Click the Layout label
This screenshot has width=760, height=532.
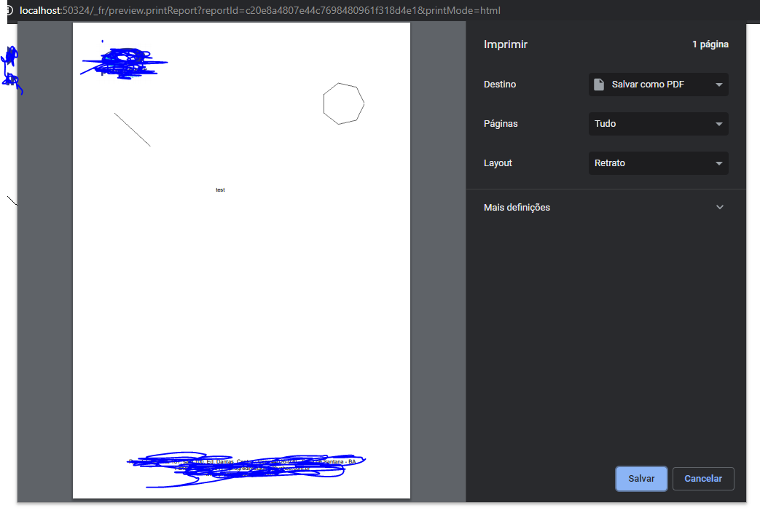coord(498,163)
